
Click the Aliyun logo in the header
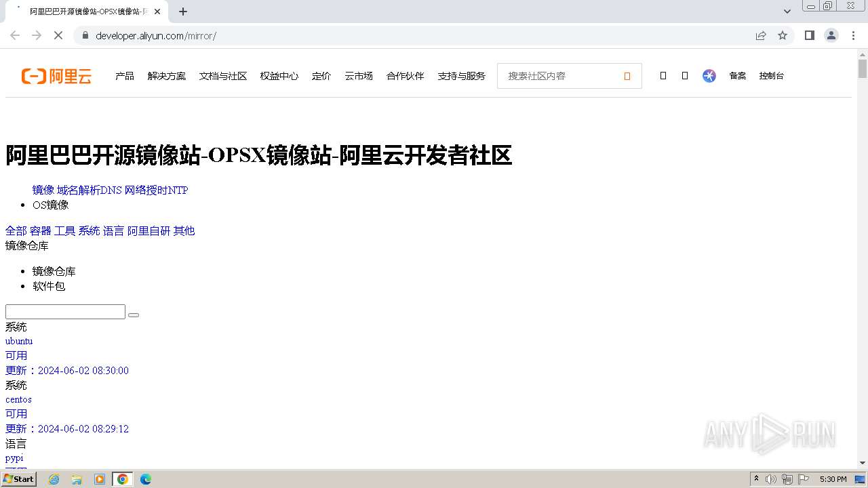click(56, 76)
